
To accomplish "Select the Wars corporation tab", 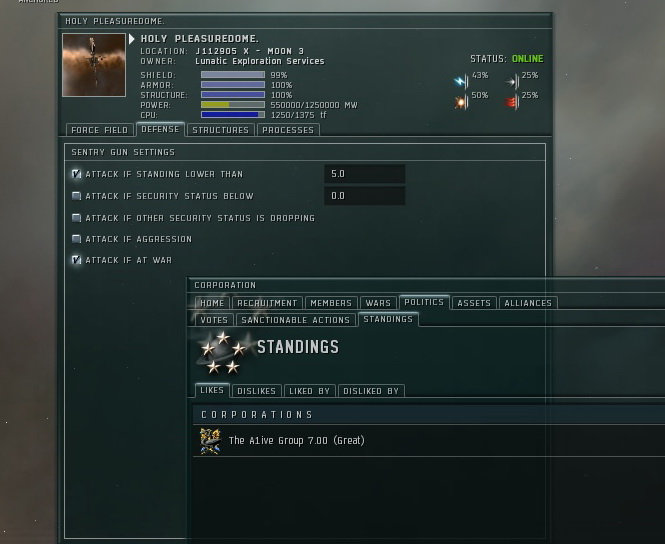I will 378,303.
